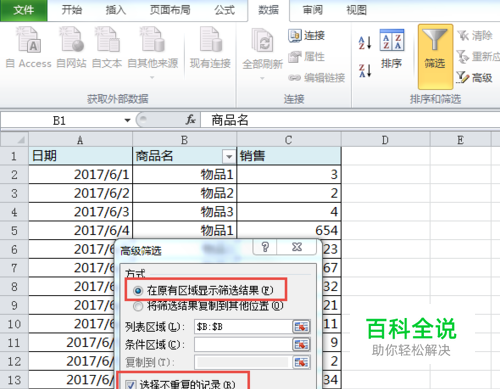Viewport: 500px width, 389px height.
Task: Open the 排序 sort dialog
Action: (x=392, y=49)
